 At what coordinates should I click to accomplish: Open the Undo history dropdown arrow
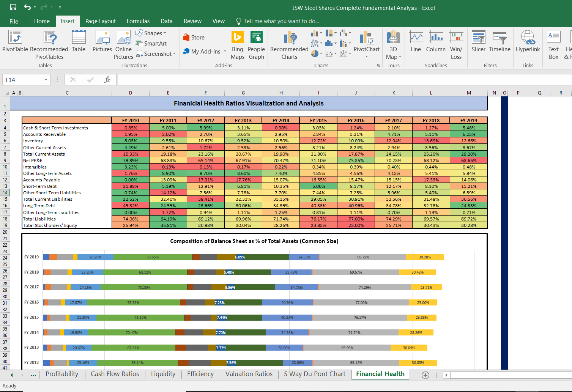[x=35, y=8]
